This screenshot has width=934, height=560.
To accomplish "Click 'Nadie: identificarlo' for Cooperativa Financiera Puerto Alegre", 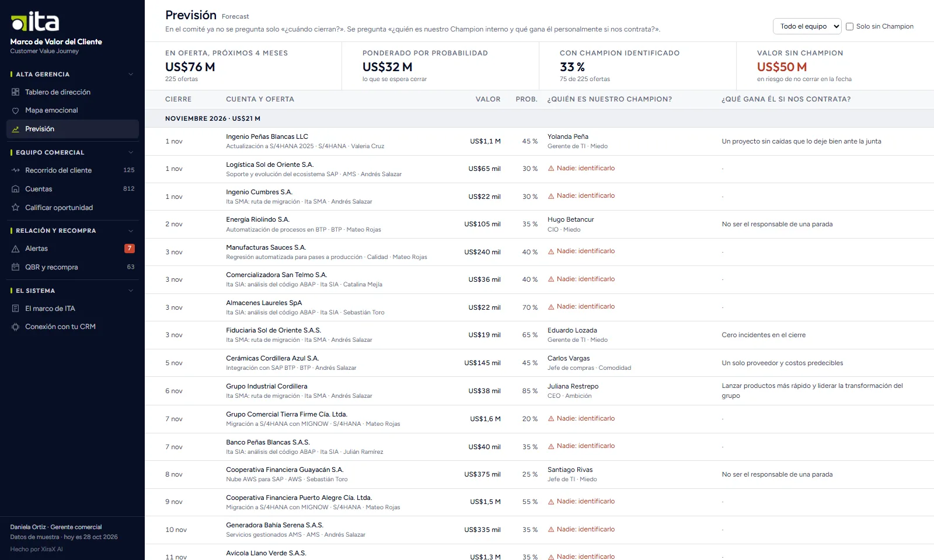I will pyautogui.click(x=586, y=501).
